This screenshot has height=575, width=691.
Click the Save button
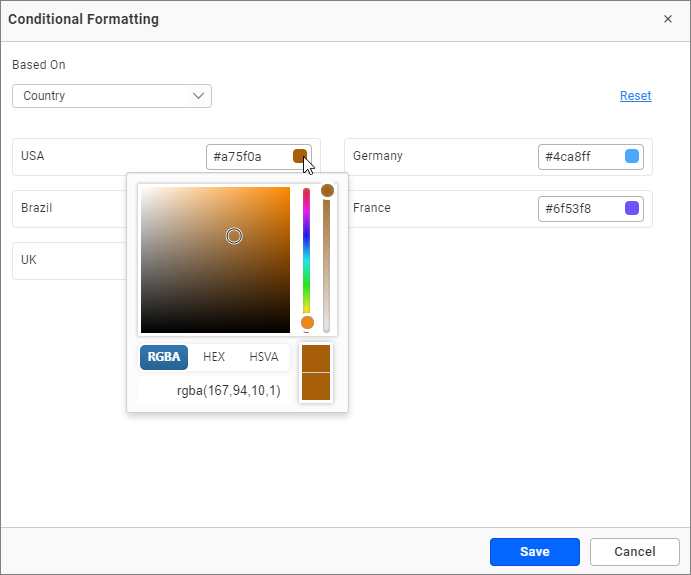click(x=534, y=552)
